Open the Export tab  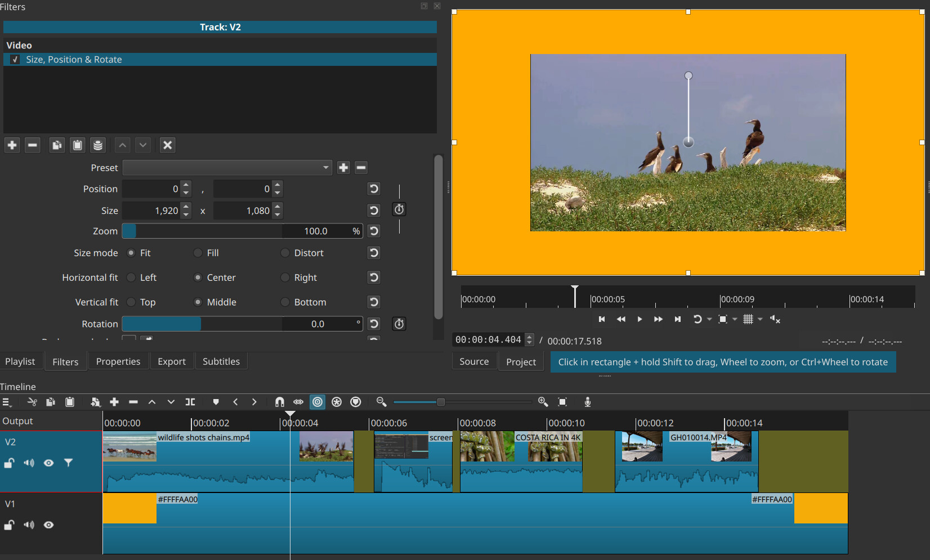point(171,361)
